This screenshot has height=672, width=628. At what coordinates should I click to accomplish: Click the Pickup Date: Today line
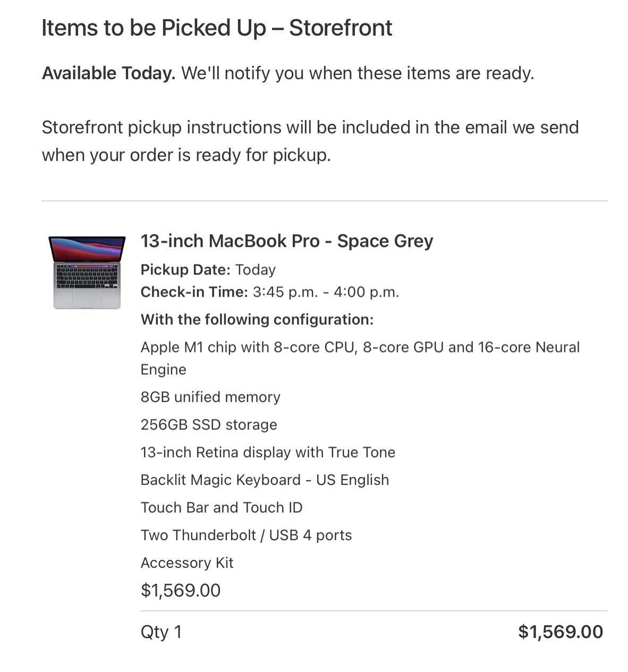point(208,270)
